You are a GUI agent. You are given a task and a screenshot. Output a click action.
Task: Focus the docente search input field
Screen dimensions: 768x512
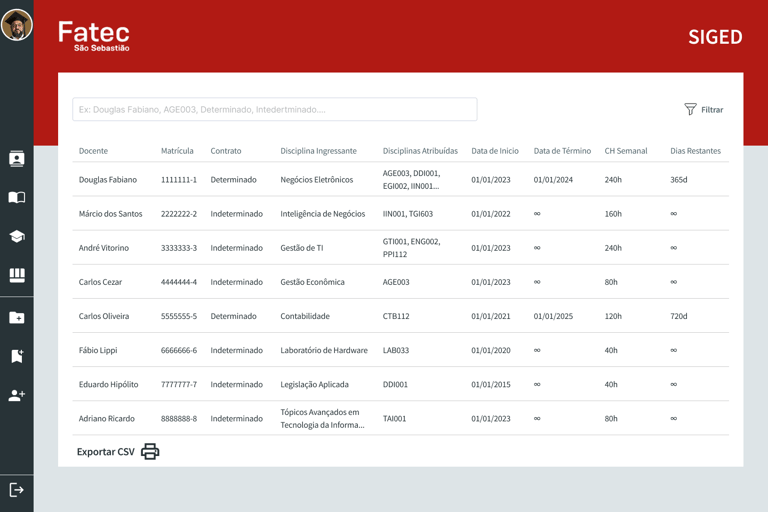coord(275,109)
